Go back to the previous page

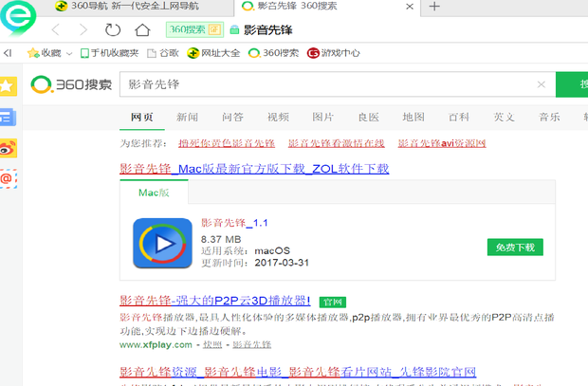56,29
